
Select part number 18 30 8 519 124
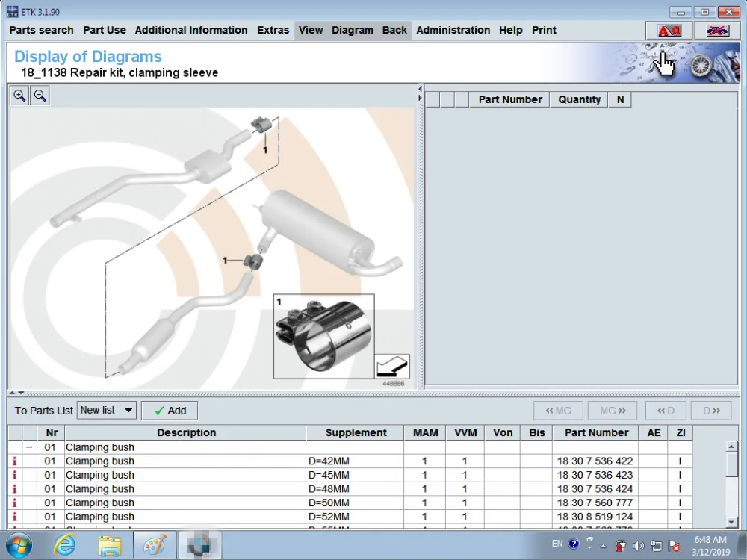point(595,516)
